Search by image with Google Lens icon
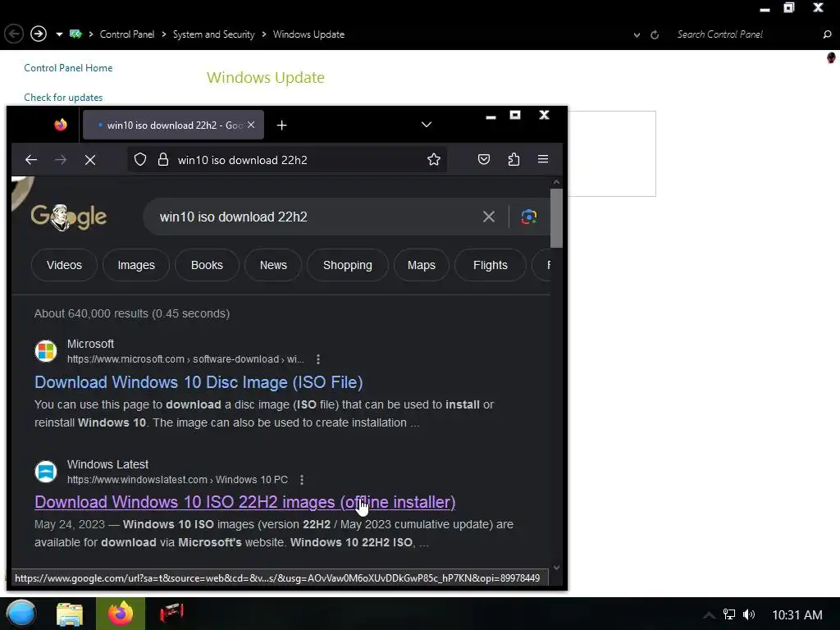The height and width of the screenshot is (630, 840). tap(529, 217)
